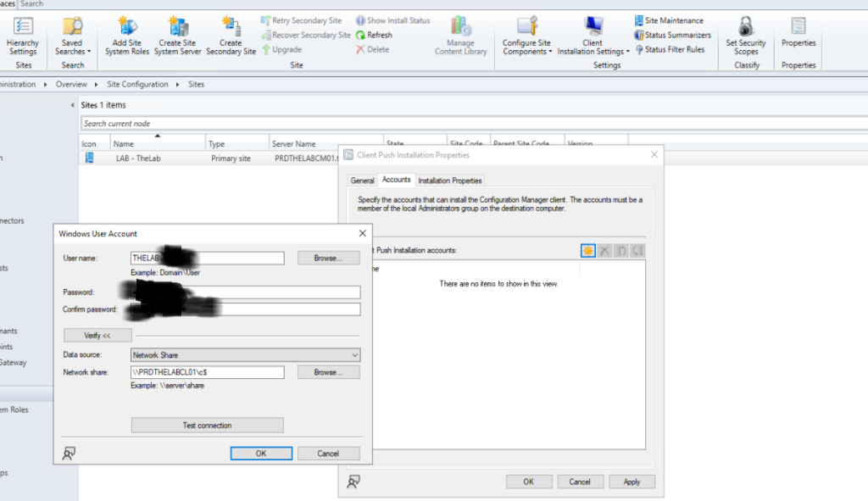Click the account list's last toolbar icon

point(637,251)
